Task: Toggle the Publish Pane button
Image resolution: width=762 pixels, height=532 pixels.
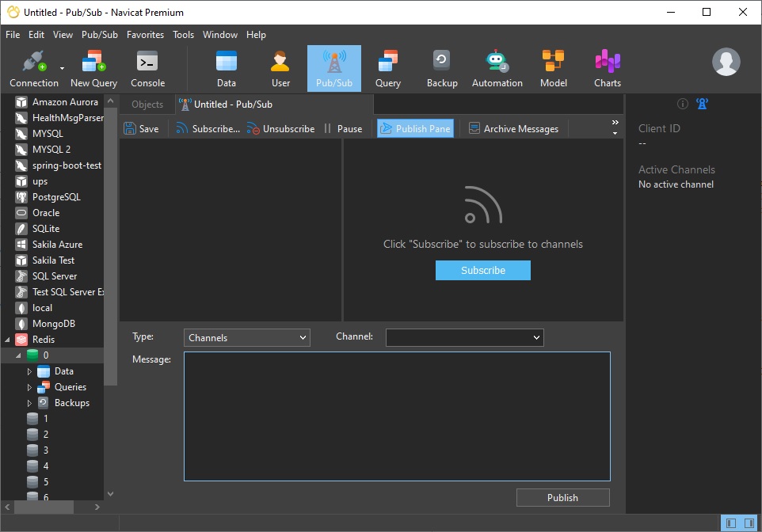Action: [416, 129]
